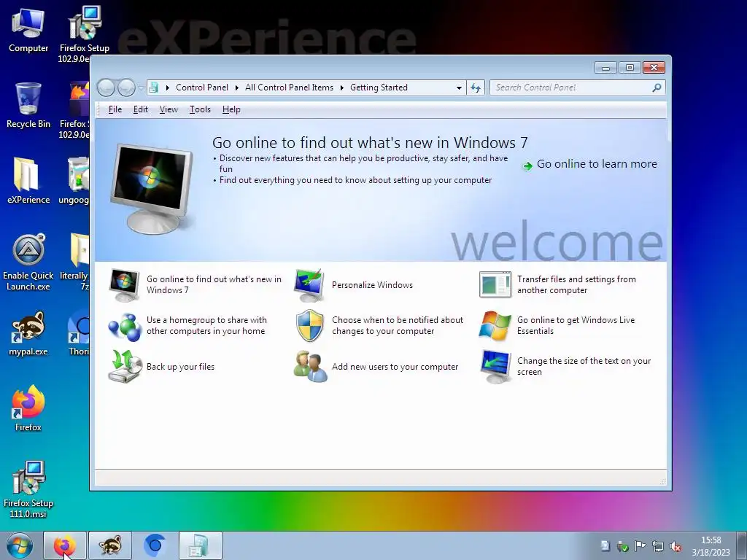Viewport: 747px width, 560px height.
Task: Click Control Panel in the breadcrumb
Action: click(202, 87)
